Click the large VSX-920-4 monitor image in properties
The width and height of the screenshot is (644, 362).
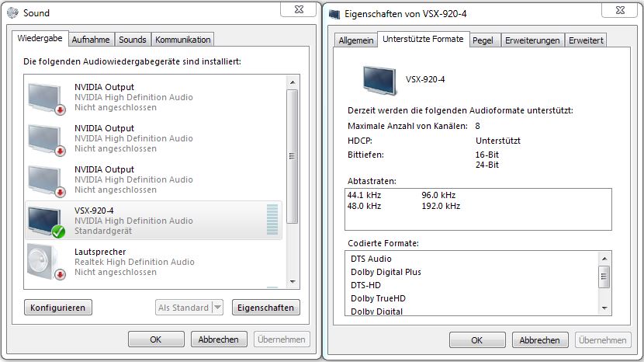click(379, 80)
